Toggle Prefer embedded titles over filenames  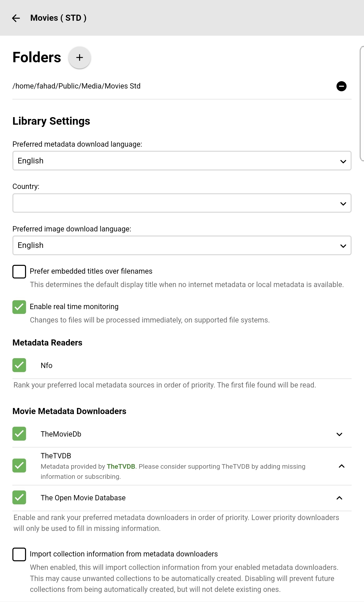[19, 272]
